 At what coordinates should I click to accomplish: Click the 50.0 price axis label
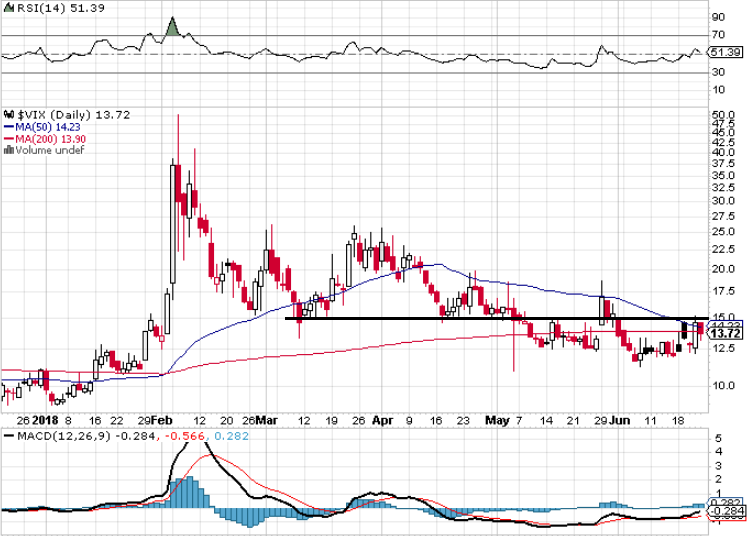coord(724,115)
